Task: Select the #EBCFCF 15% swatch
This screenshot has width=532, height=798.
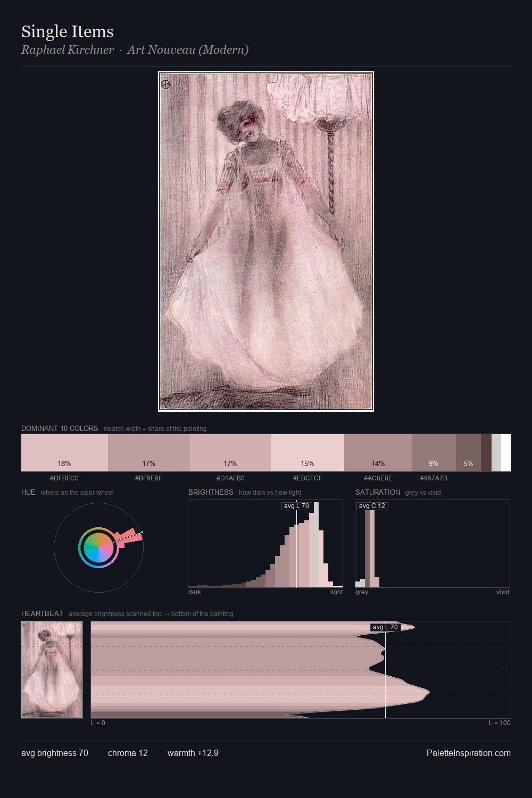Action: click(307, 453)
